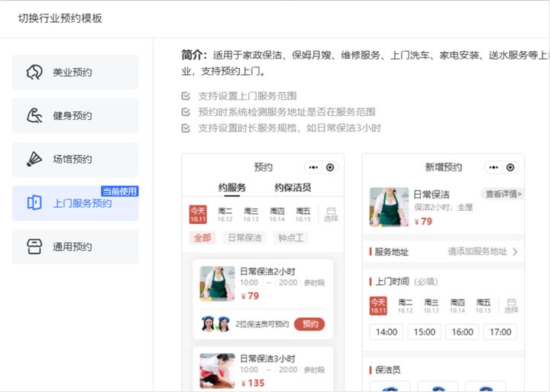Toggle checkbox for 支持设置时长服务规格
The width and height of the screenshot is (550, 392).
click(186, 128)
